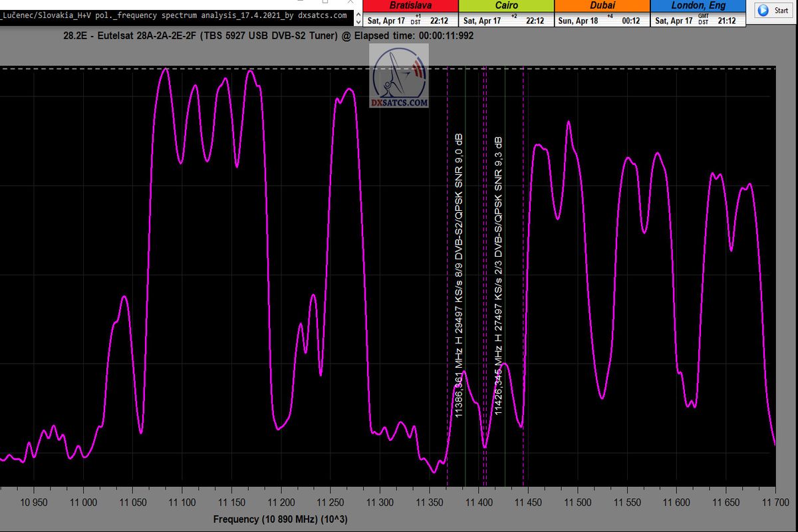
Task: Select the Bratislava clock header
Action: point(410,5)
